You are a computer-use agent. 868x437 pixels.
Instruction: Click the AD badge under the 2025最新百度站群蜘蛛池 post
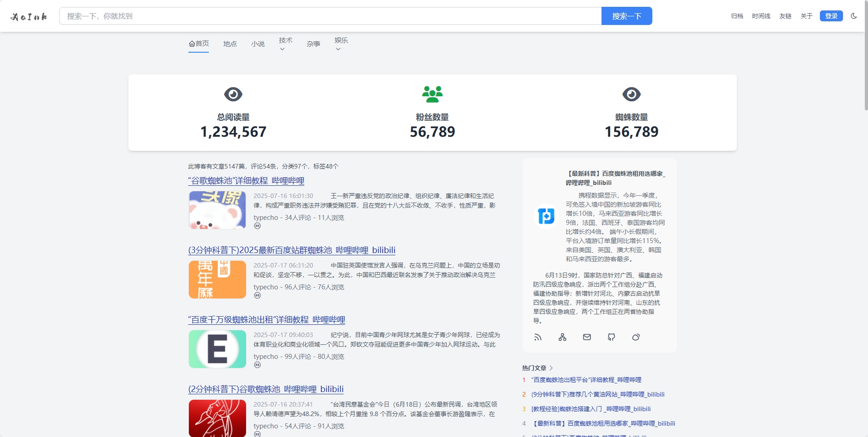click(257, 295)
